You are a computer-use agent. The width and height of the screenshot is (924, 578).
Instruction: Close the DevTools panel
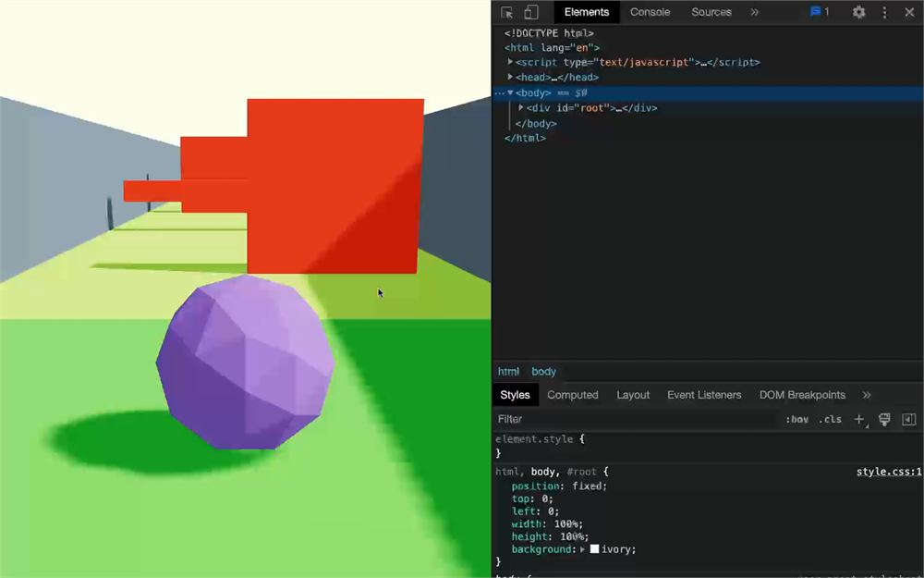pos(909,12)
